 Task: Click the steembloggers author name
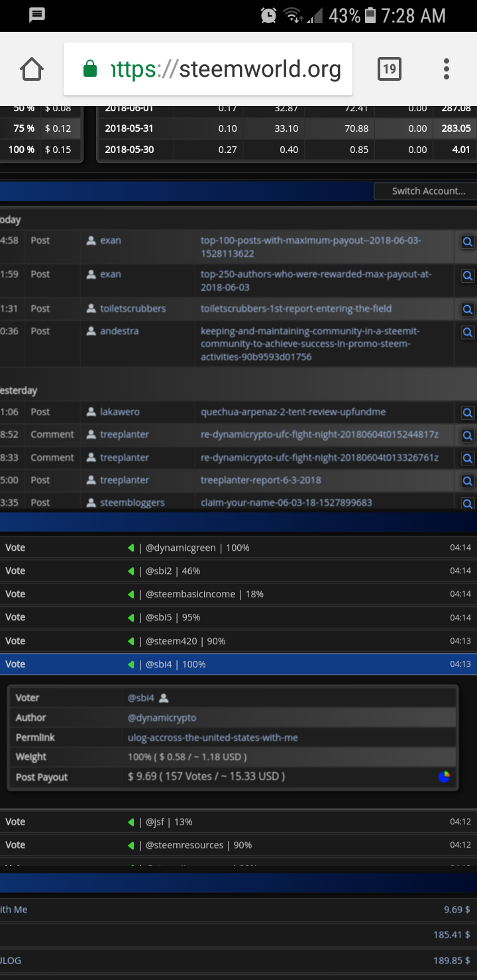pyautogui.click(x=132, y=503)
